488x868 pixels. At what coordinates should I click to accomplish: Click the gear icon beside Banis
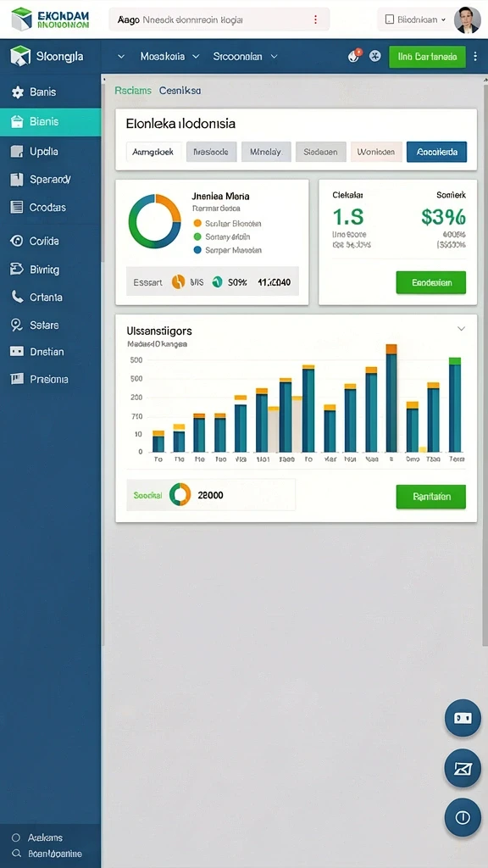point(18,92)
